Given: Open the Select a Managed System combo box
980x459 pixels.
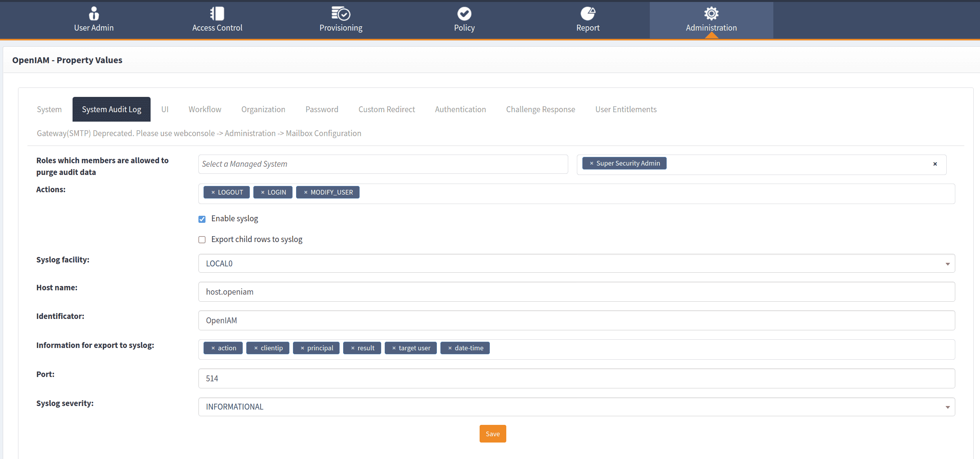Looking at the screenshot, I should click(383, 164).
